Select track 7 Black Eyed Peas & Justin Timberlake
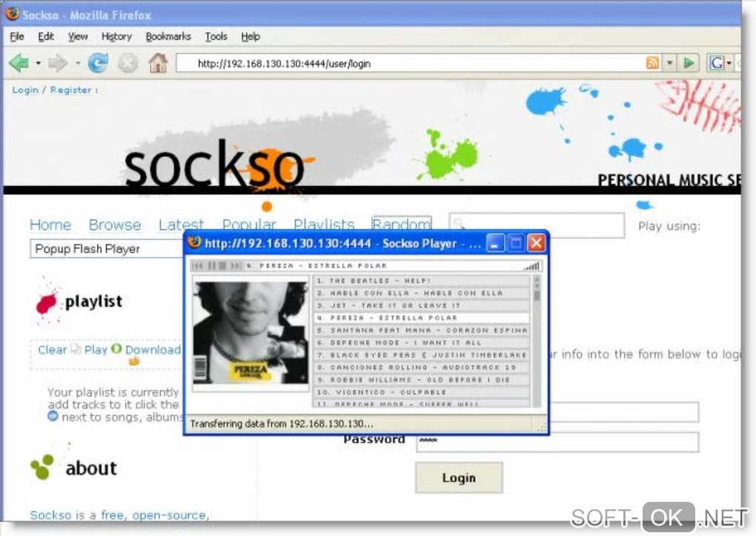The image size is (756, 536). tap(422, 355)
